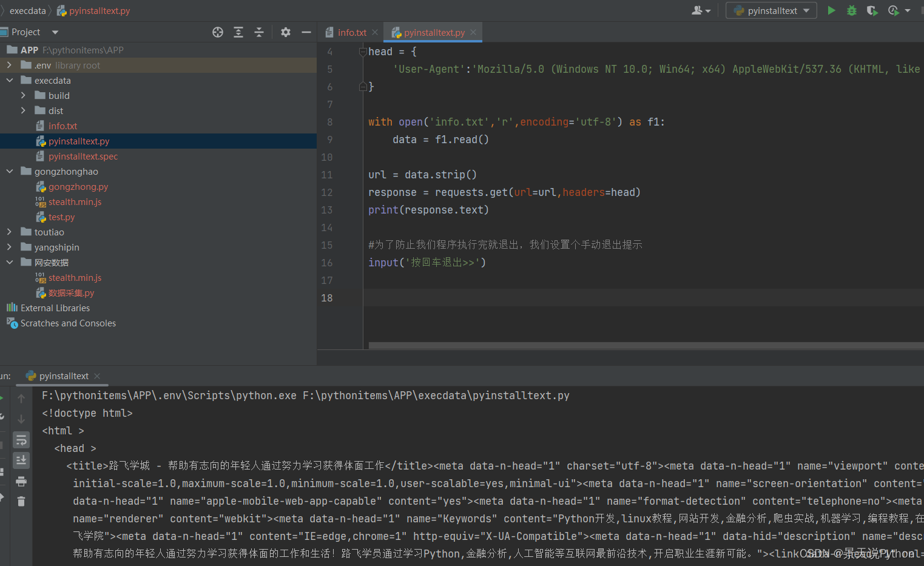Close the info.txt editor tab
The width and height of the screenshot is (924, 566).
pos(375,33)
